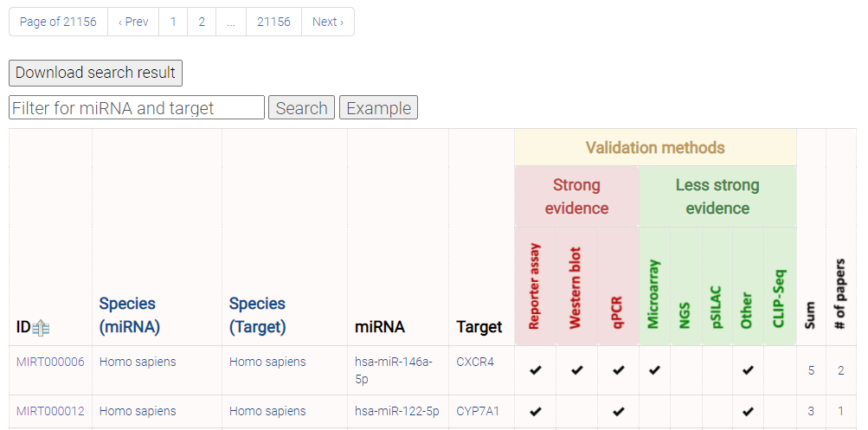Open page 1 of results
Viewport: 868px width, 430px height.
coord(173,22)
